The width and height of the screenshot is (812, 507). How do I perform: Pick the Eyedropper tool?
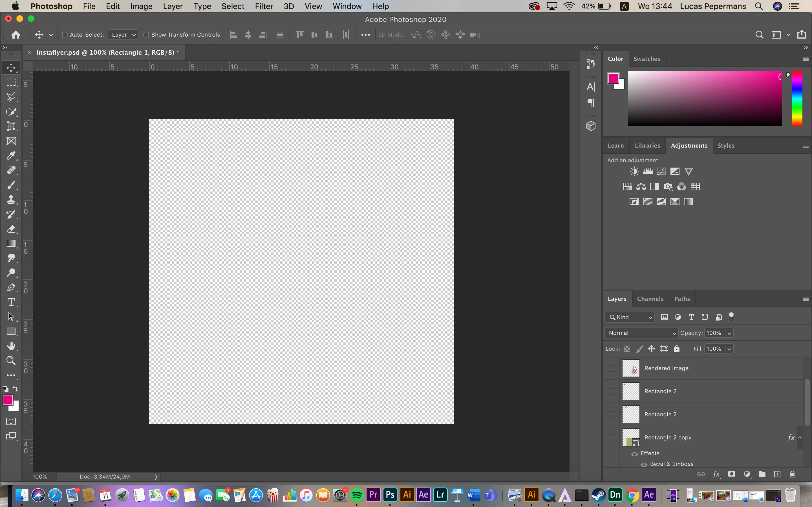(x=11, y=155)
